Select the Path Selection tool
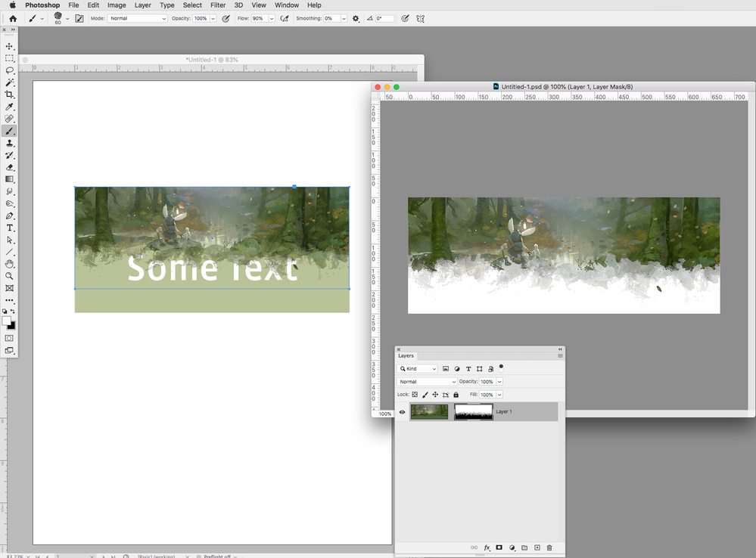The image size is (756, 558). [x=9, y=240]
